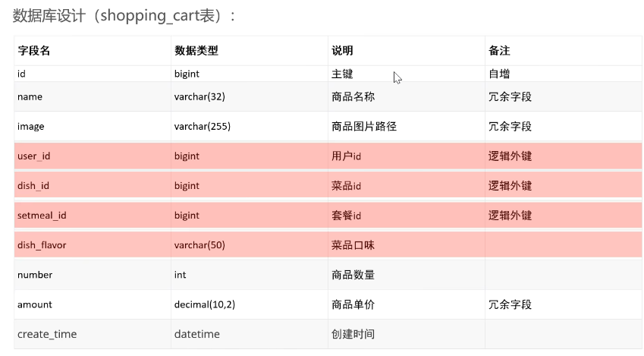The width and height of the screenshot is (644, 356).
Task: Click the 商品单价 description cell
Action: [x=353, y=304]
